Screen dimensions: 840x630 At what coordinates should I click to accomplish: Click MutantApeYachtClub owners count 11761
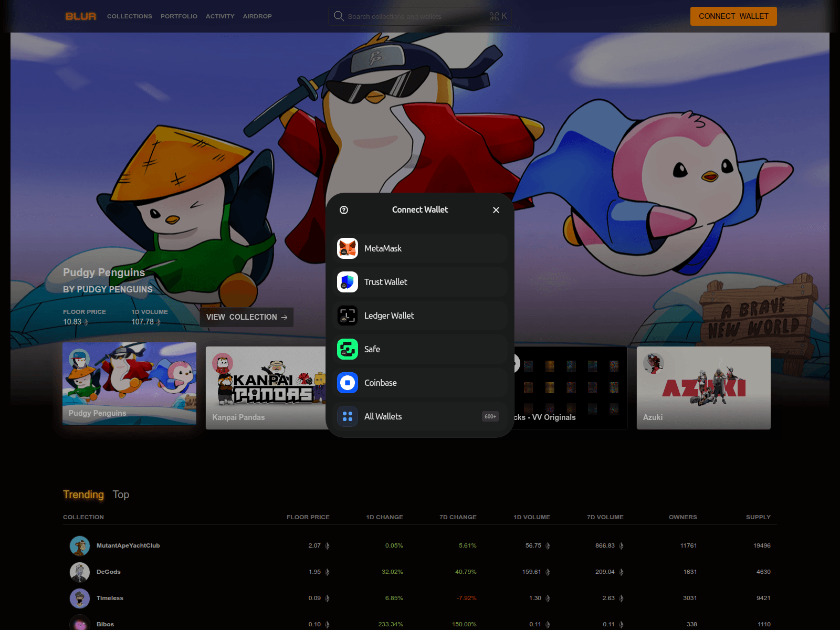(688, 546)
